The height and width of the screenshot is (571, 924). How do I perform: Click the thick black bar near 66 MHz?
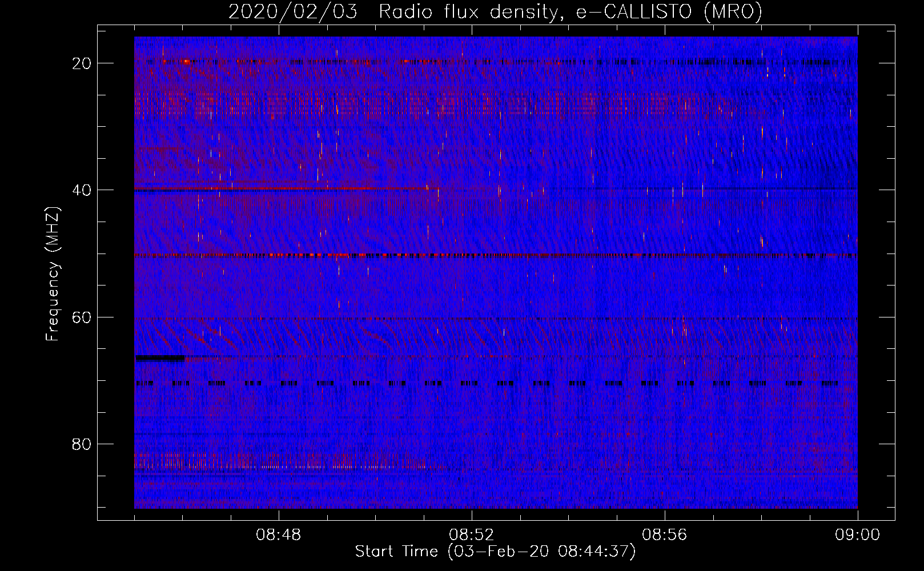160,358
